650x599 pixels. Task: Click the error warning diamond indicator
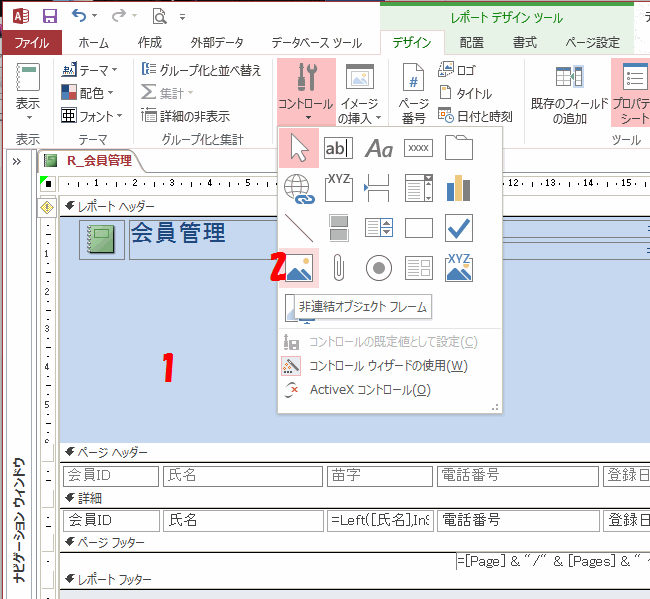coord(47,207)
